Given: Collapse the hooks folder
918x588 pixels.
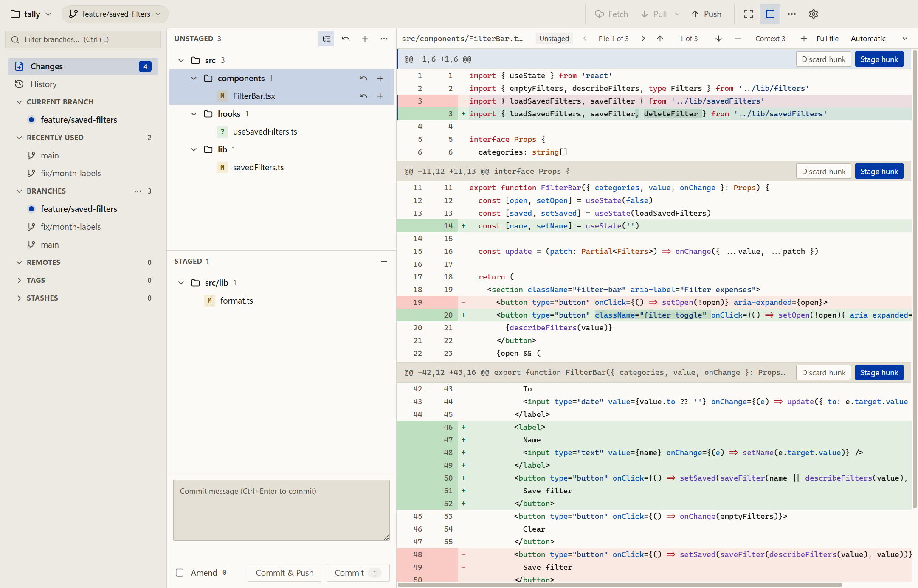Looking at the screenshot, I should tap(194, 114).
